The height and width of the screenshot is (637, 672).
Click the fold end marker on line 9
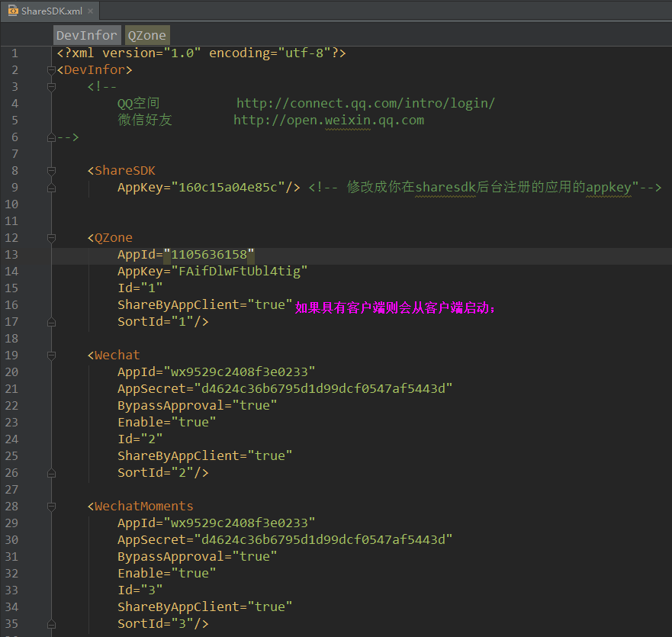(51, 188)
